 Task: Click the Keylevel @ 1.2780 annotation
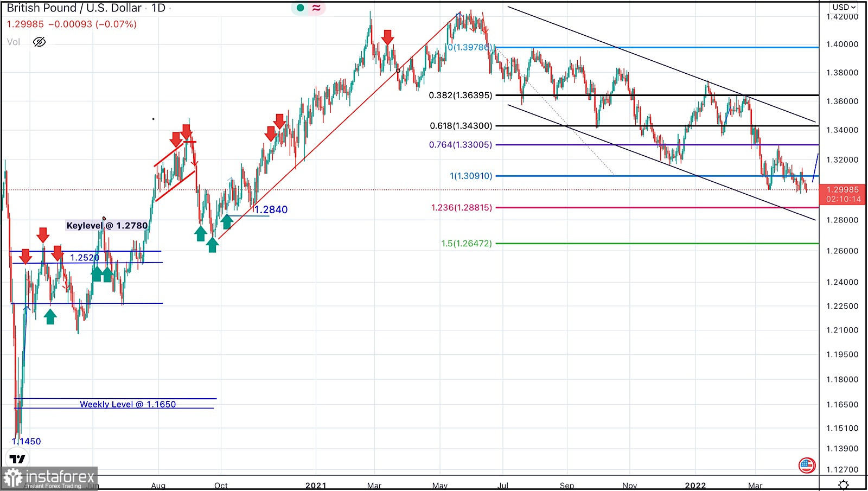(x=107, y=225)
